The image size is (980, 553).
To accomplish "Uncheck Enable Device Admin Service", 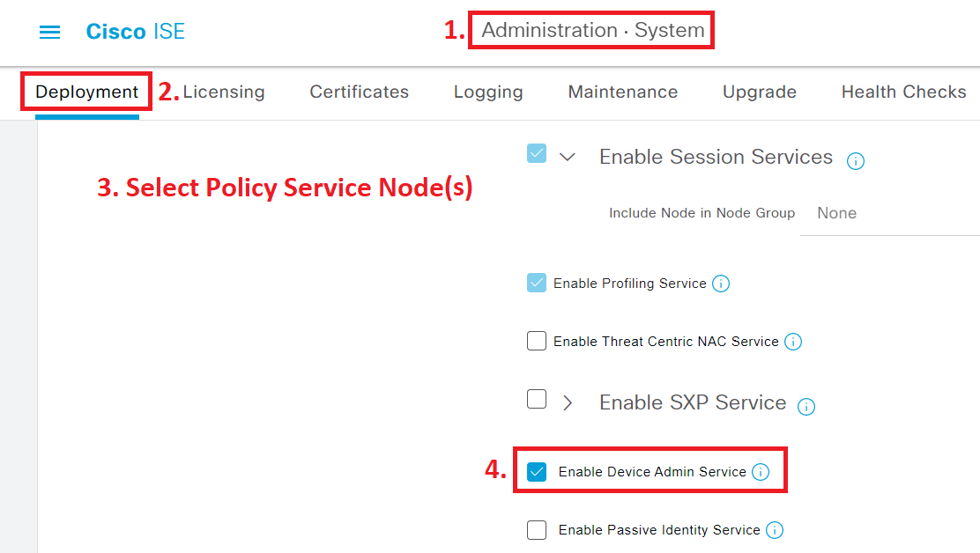I will point(538,471).
